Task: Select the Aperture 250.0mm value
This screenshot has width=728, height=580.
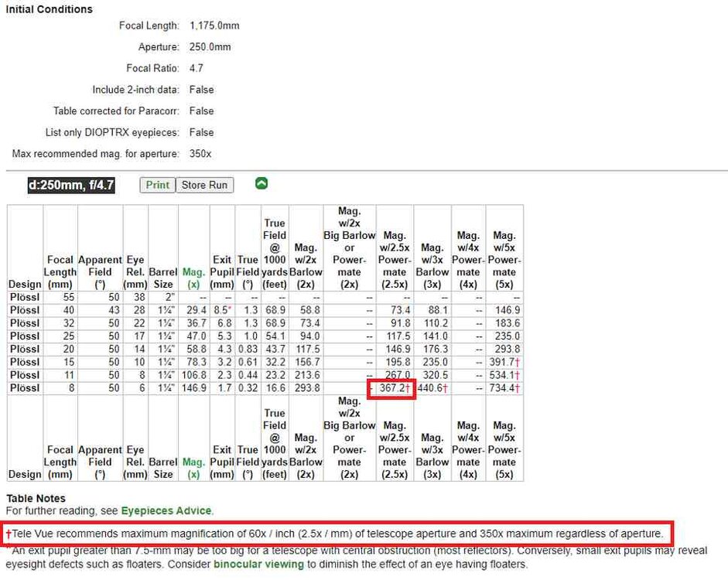Action: point(210,47)
